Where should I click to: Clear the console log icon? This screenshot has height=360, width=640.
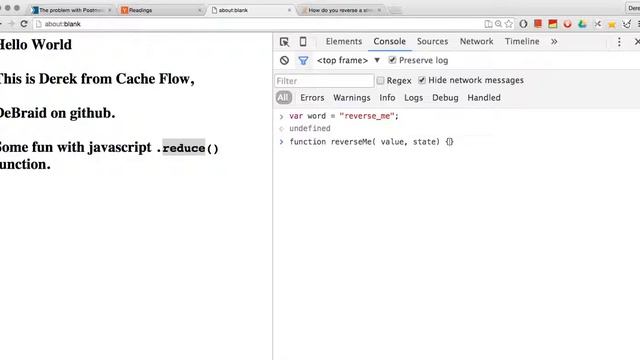[x=284, y=60]
